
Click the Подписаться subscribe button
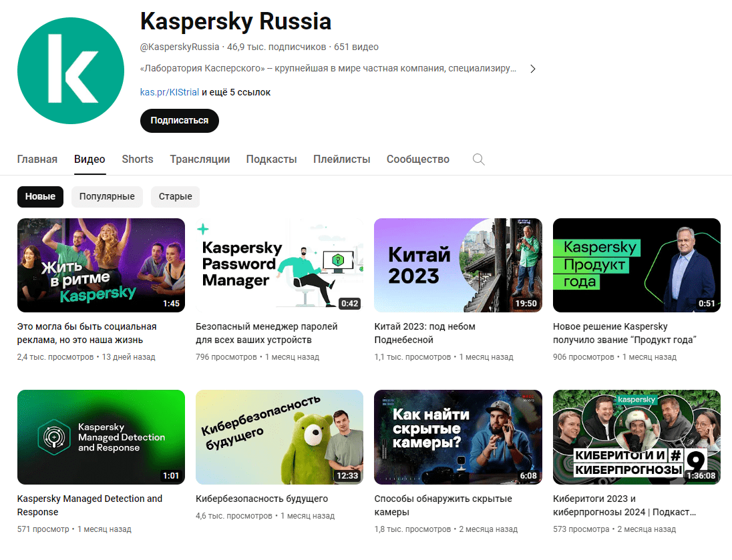(x=179, y=120)
